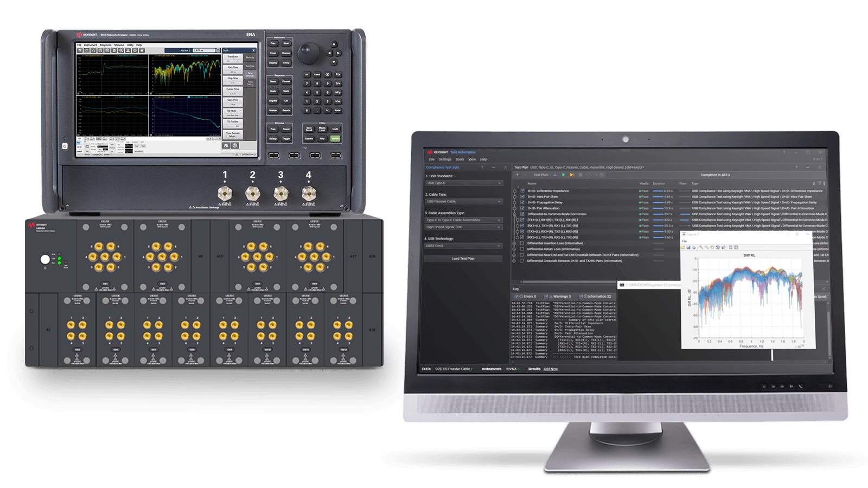868x488 pixels.
Task: Open USB Passive Cable type dropdown
Action: point(464,202)
